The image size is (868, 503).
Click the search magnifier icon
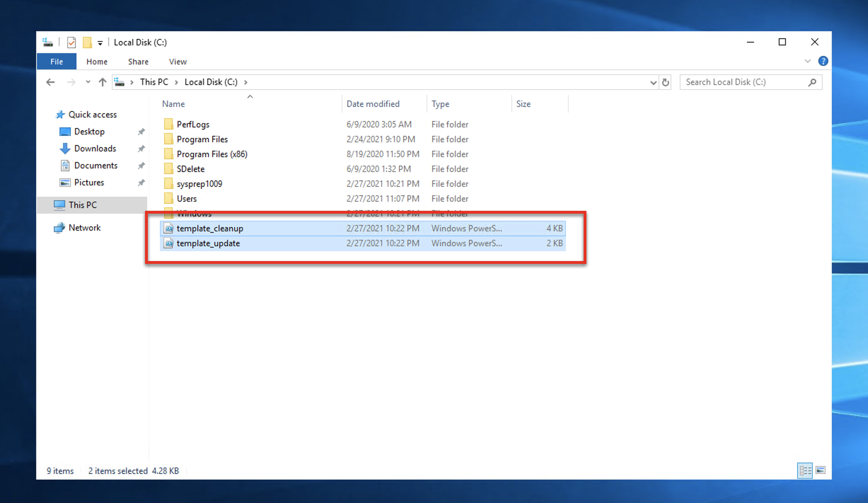click(812, 82)
